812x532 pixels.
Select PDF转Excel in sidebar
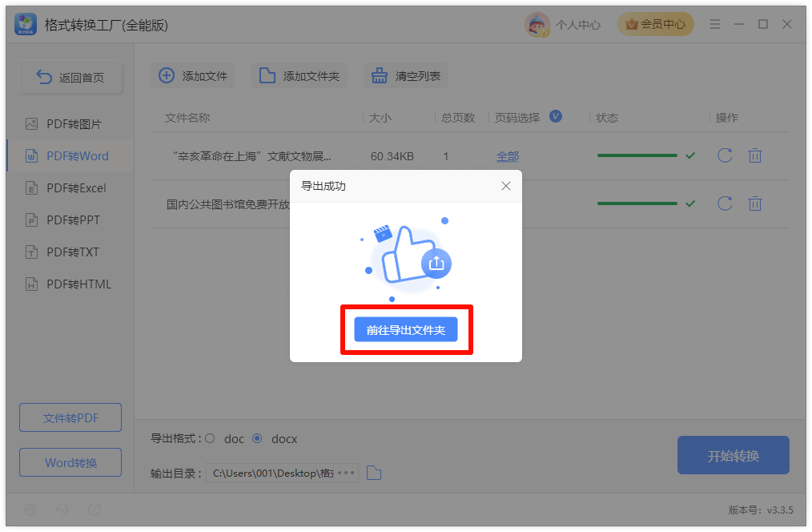pyautogui.click(x=70, y=188)
